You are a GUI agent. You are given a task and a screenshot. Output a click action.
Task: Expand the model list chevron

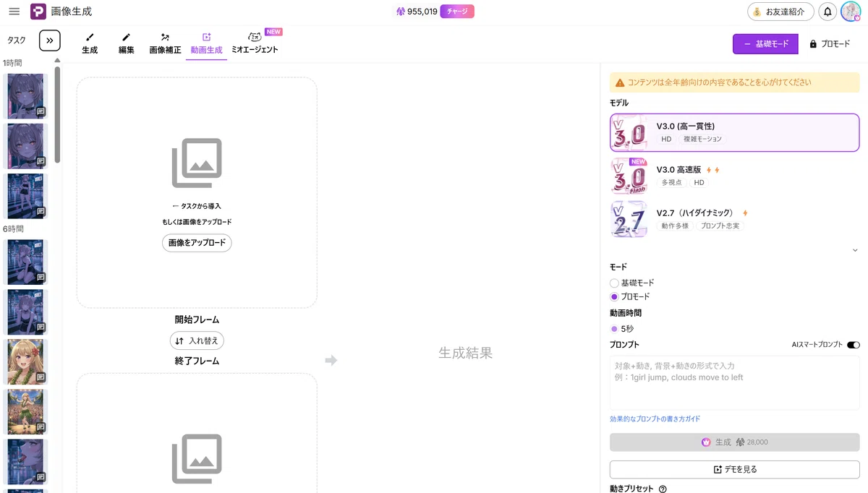coord(855,250)
